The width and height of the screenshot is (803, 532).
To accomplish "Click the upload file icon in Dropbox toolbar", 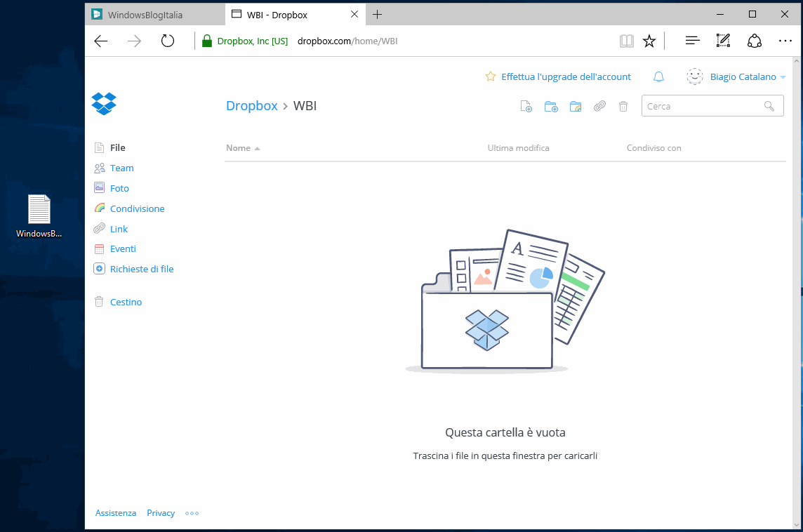I will click(526, 106).
